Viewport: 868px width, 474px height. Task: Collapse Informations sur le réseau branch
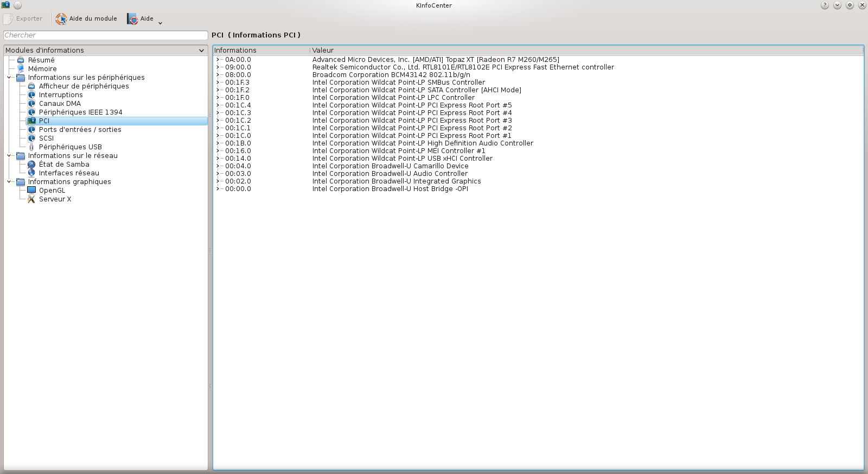[x=9, y=156]
